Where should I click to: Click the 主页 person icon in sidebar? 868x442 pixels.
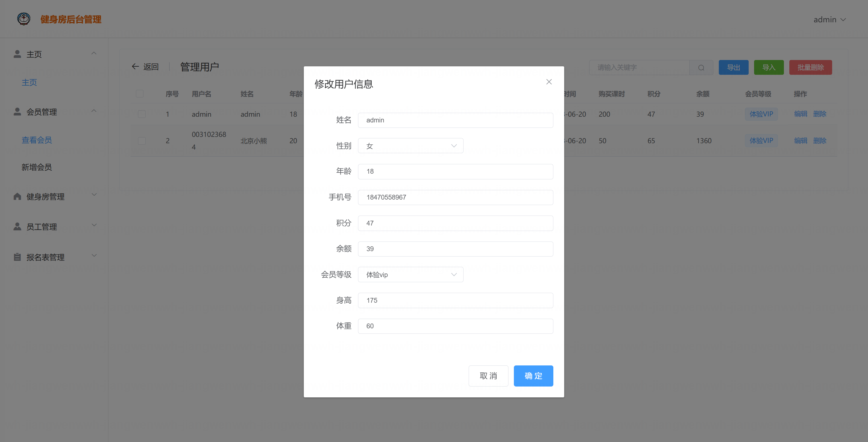(x=17, y=54)
